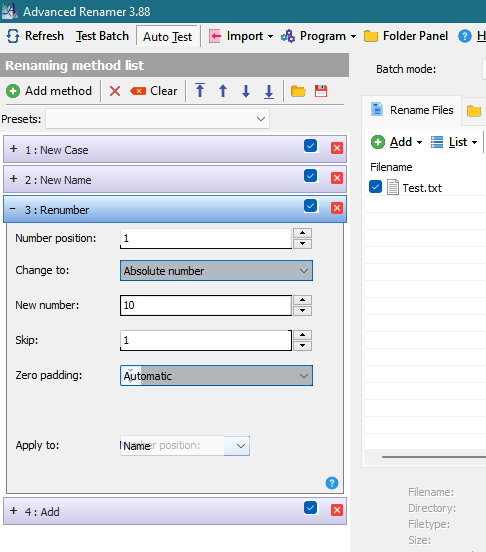Click Add method button
Viewport: 486px width, 552px height.
coord(49,91)
